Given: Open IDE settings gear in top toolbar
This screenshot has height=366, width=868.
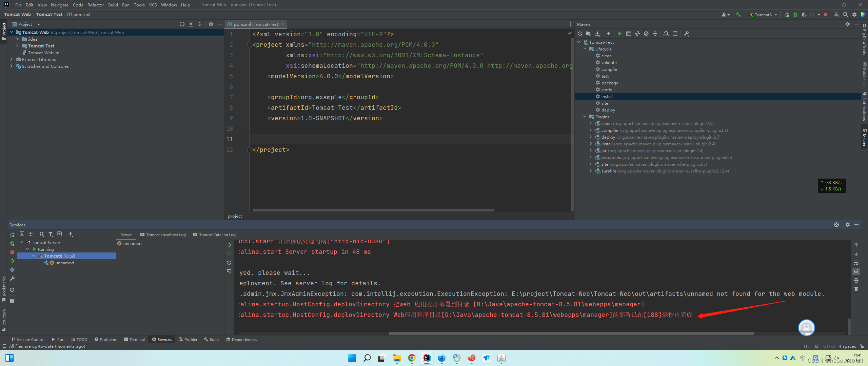Looking at the screenshot, I should pos(854,15).
